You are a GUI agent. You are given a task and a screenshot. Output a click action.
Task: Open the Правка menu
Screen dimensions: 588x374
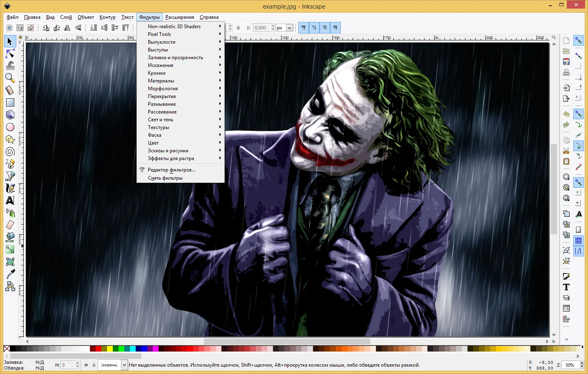(32, 17)
